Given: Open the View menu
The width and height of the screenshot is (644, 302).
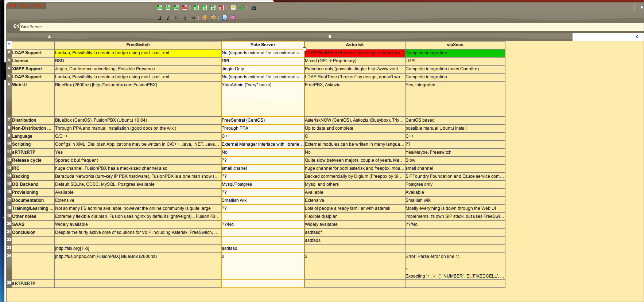Looking at the screenshot, I should point(26,6).
